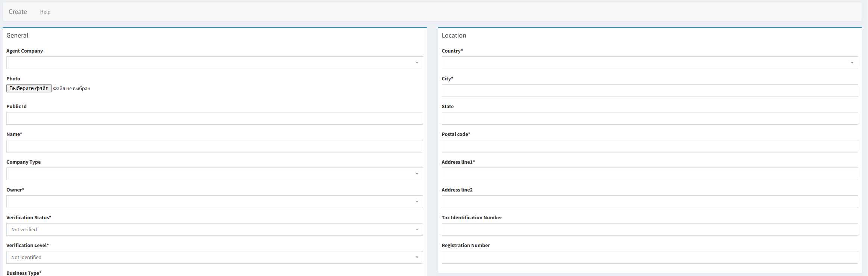Click the Agent Company dropdown arrow icon
868x276 pixels.
pos(417,63)
